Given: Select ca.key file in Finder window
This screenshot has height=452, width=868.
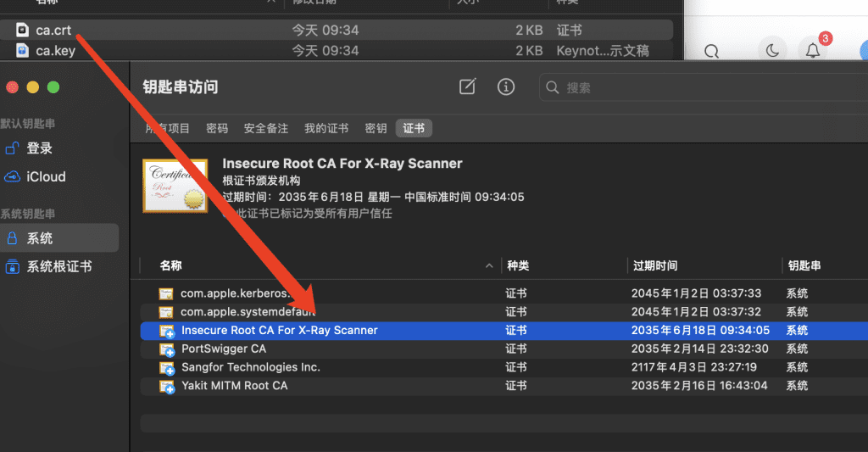Looking at the screenshot, I should pyautogui.click(x=337, y=50).
